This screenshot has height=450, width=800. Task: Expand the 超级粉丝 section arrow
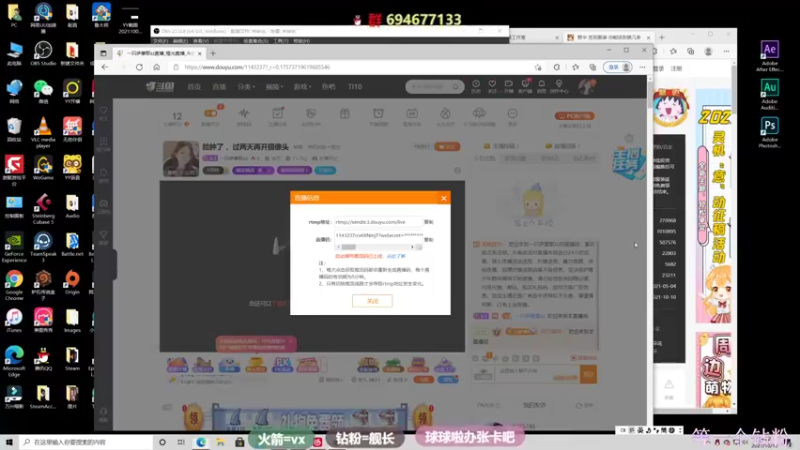(579, 146)
